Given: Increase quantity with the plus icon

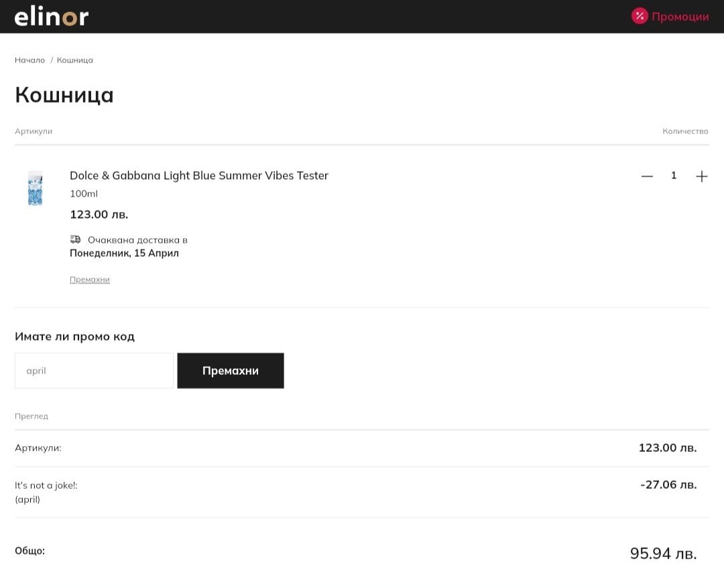Looking at the screenshot, I should tap(701, 176).
